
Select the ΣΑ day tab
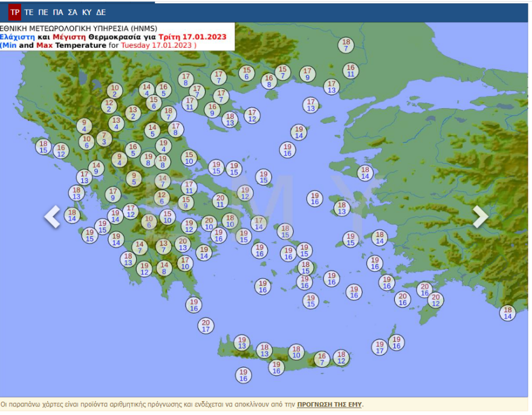coord(73,12)
